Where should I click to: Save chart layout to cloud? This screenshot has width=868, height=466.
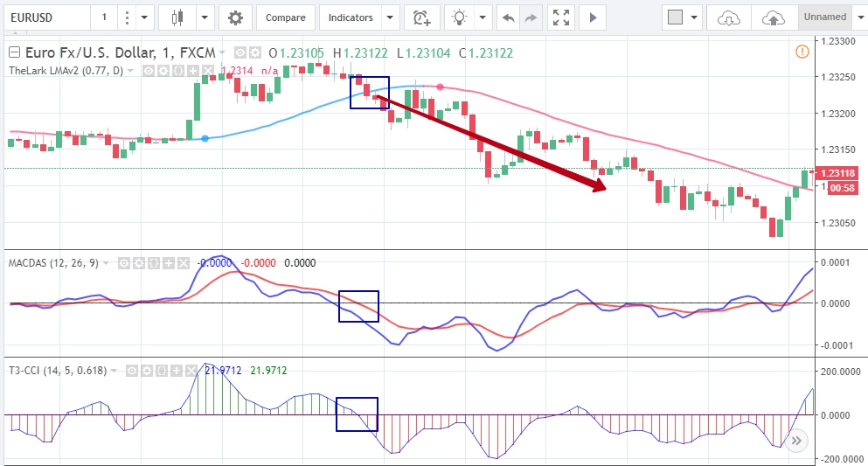pyautogui.click(x=774, y=17)
